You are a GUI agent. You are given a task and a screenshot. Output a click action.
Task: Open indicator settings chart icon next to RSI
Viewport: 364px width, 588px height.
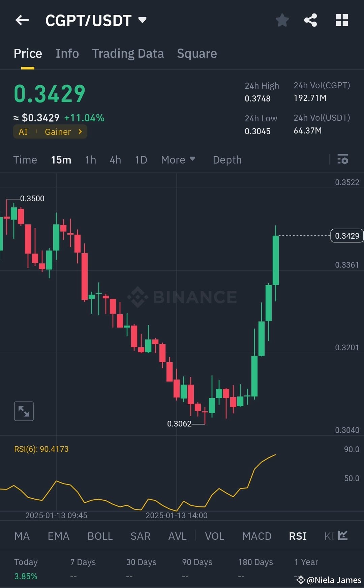click(343, 535)
